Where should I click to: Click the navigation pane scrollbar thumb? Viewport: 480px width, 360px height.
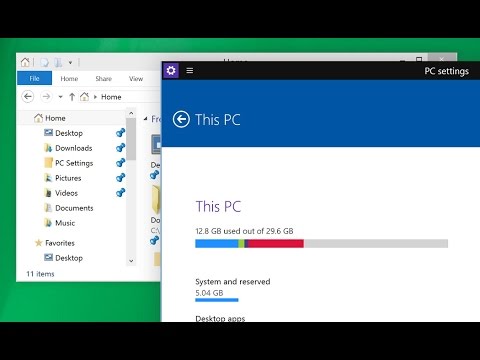pyautogui.click(x=131, y=139)
